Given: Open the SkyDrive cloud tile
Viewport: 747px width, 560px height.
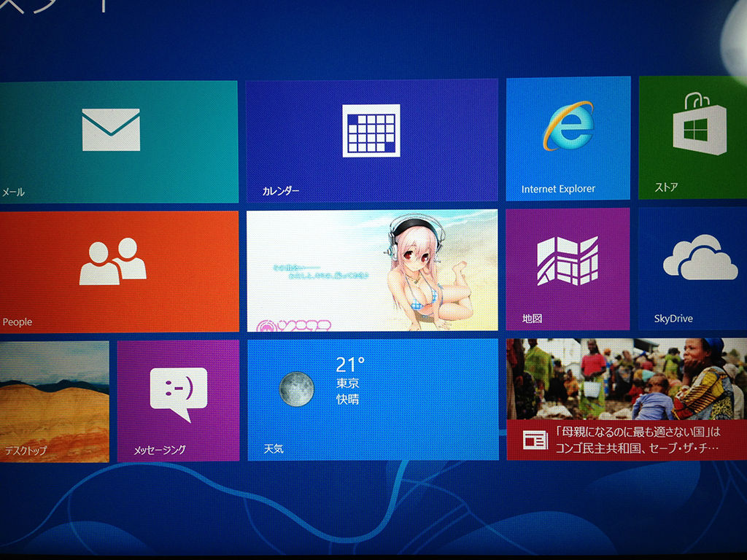Looking at the screenshot, I should click(x=692, y=268).
